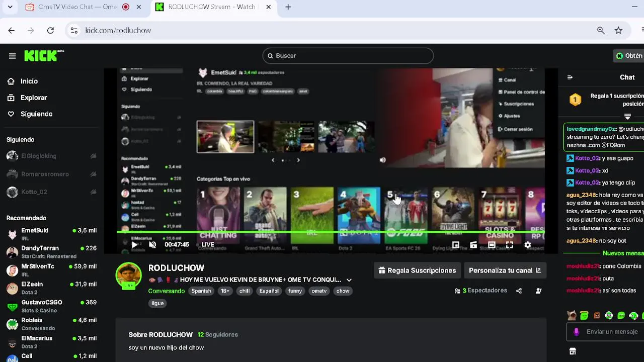644x362 pixels.
Task: Select the Spanish tag
Action: [201, 291]
